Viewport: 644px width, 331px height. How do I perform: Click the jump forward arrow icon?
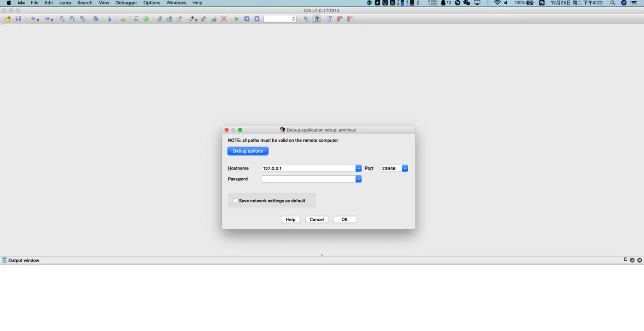(x=47, y=19)
